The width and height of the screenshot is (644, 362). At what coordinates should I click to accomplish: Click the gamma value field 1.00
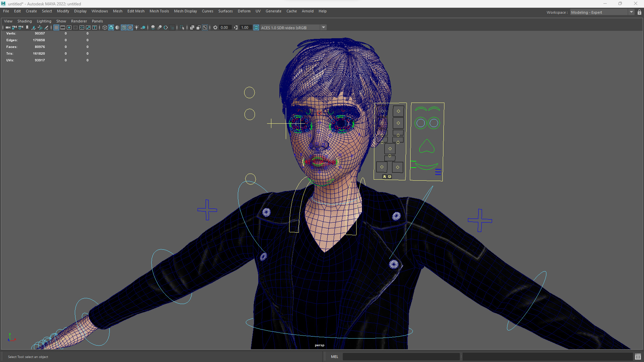245,27
